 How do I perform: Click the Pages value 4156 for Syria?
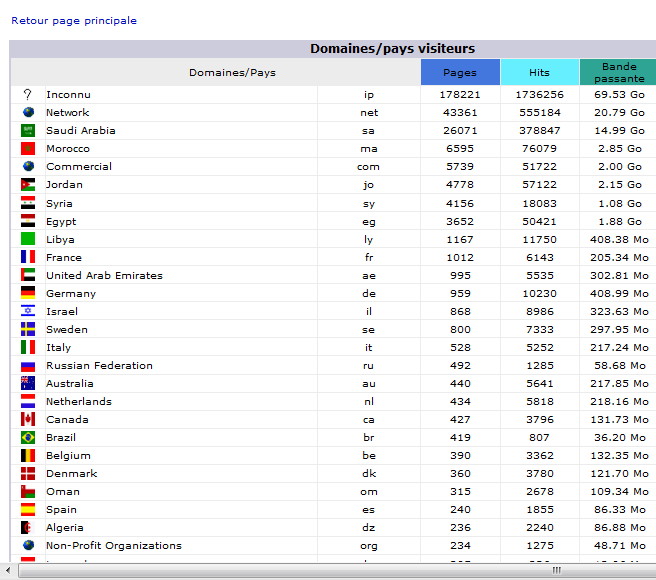point(460,203)
